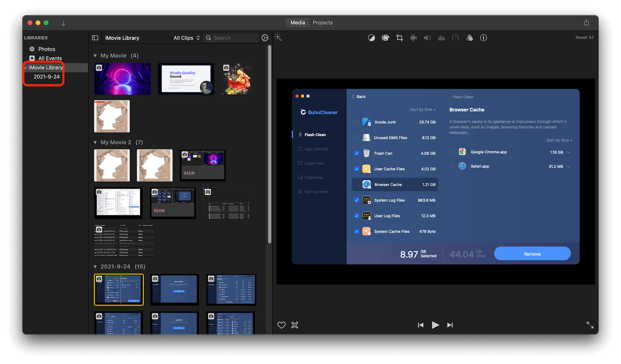Click the media browser vertical scrollbar

pos(269,144)
